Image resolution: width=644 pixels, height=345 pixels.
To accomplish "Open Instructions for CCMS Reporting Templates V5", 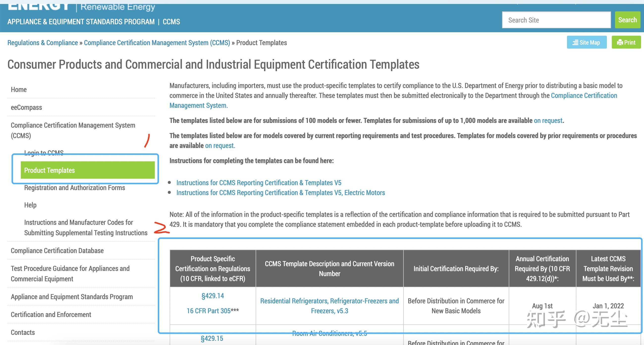I will click(259, 183).
